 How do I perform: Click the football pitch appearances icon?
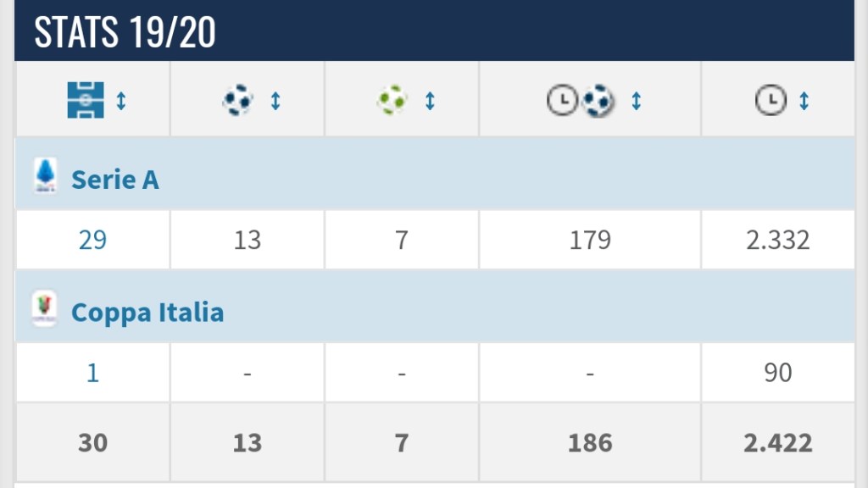[85, 100]
